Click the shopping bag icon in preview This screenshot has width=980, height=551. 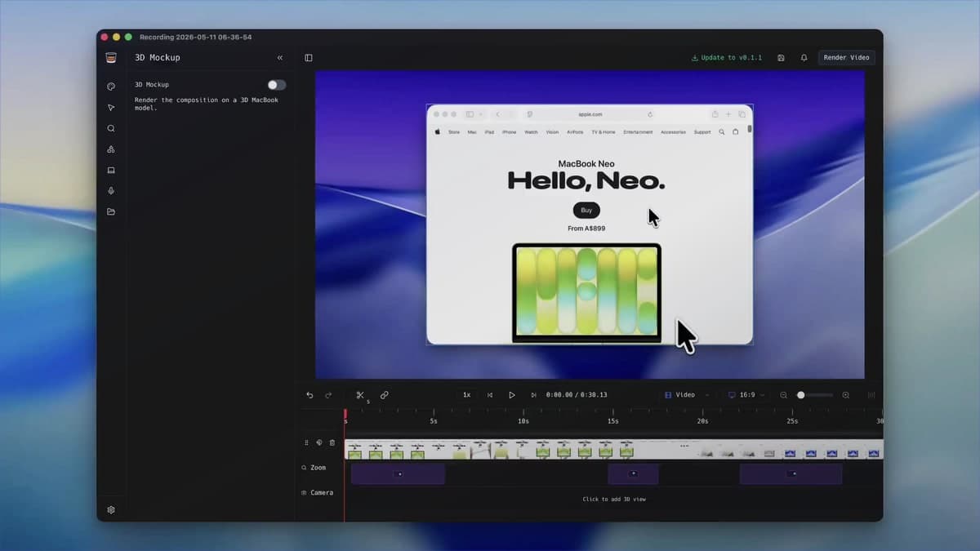[x=735, y=132]
